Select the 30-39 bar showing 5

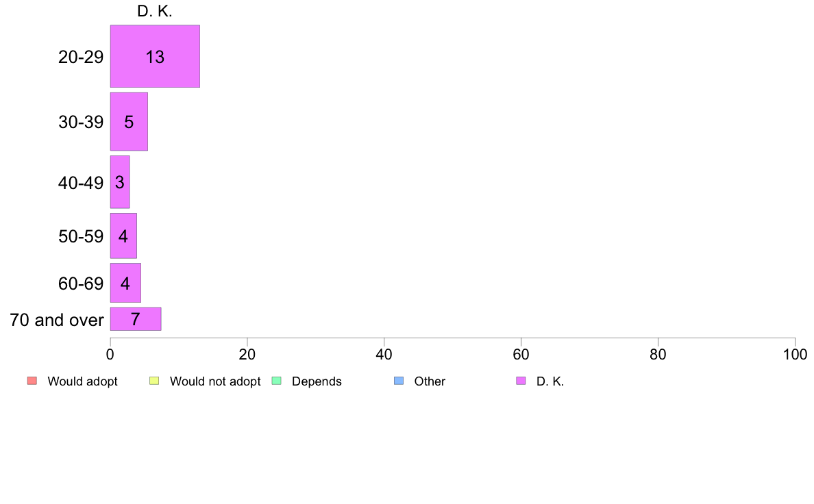coord(129,121)
